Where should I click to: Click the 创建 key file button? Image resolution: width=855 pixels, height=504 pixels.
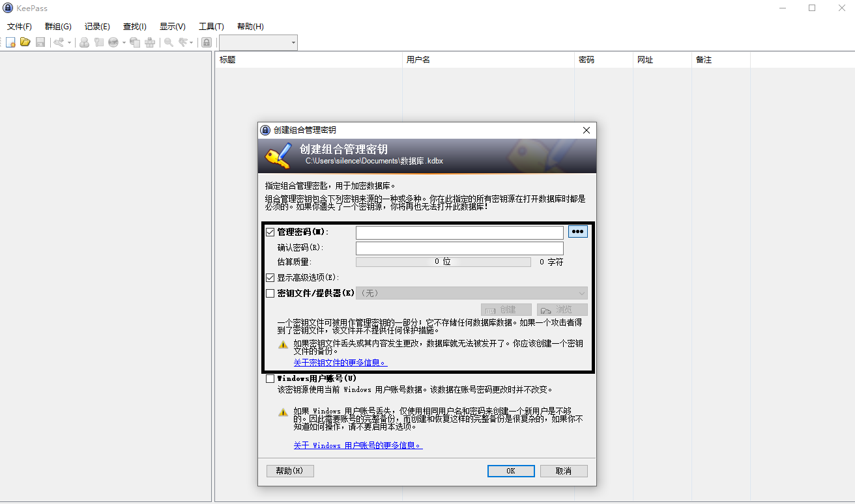[x=506, y=310]
